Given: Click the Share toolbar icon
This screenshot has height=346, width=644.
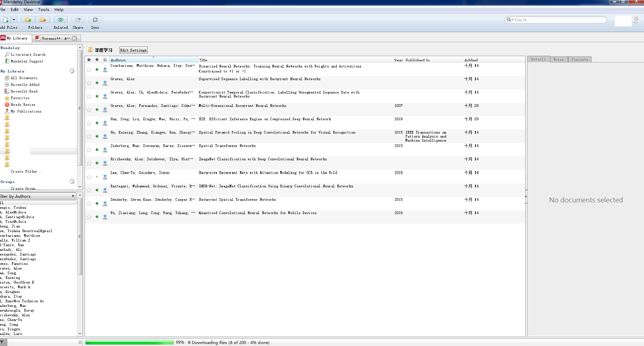Looking at the screenshot, I should pos(78,20).
